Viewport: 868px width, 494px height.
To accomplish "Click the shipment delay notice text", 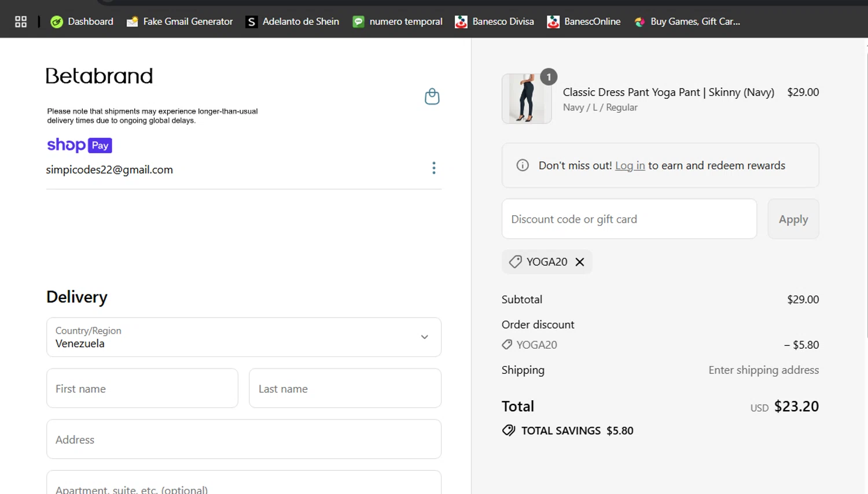I will [x=152, y=116].
